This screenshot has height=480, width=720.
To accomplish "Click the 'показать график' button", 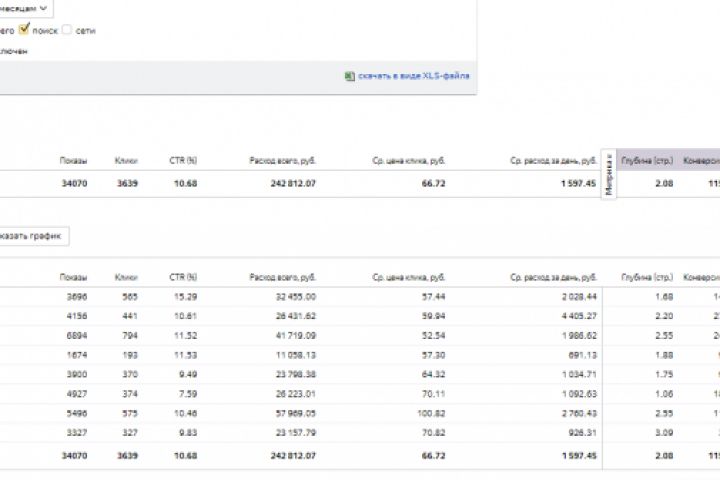I will pyautogui.click(x=34, y=236).
